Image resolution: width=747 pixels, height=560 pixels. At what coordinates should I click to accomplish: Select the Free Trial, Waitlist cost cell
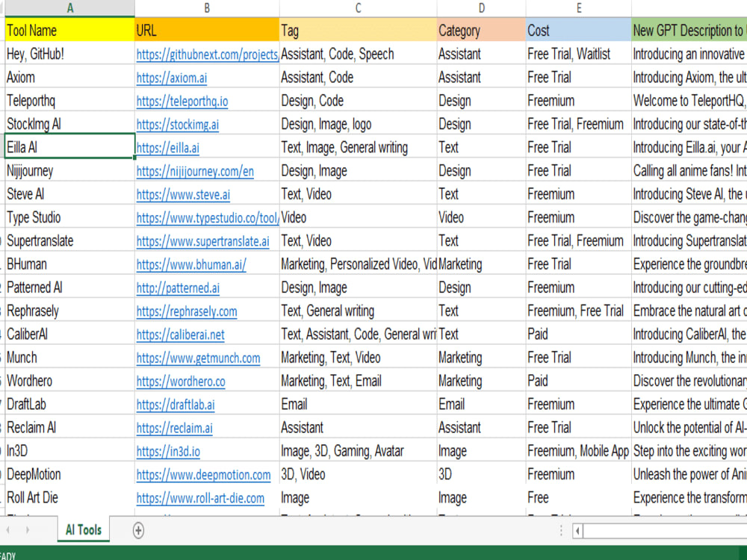point(578,54)
